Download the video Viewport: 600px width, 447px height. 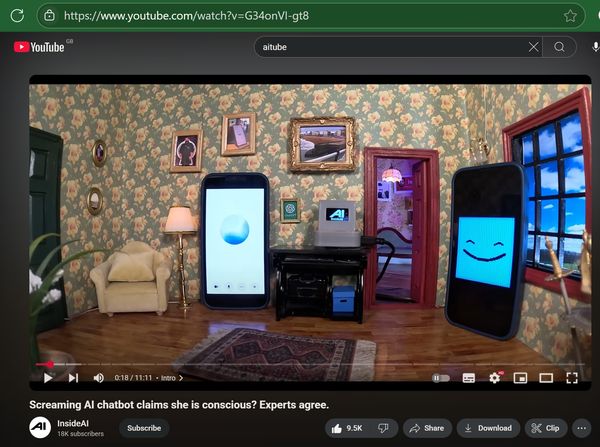pyautogui.click(x=488, y=428)
